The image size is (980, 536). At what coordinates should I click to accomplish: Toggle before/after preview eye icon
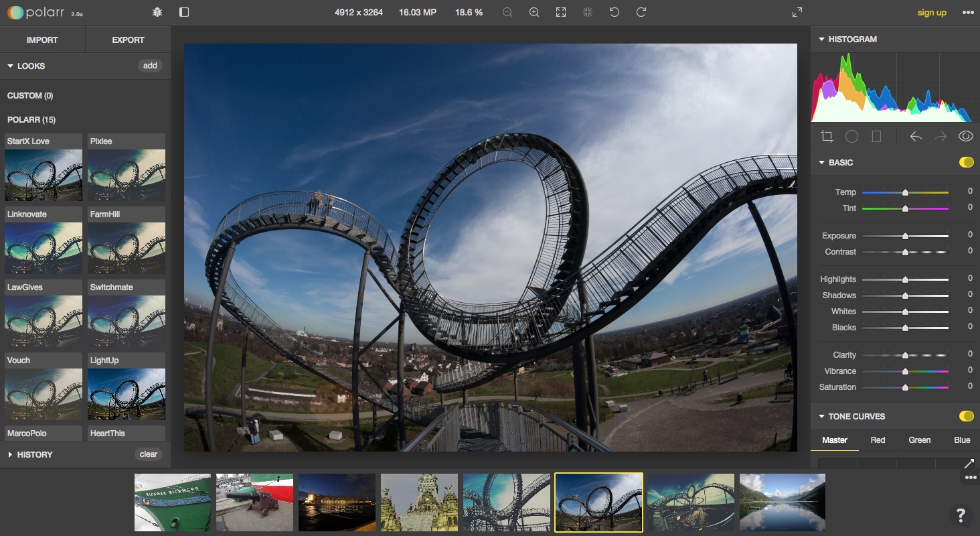click(x=965, y=137)
